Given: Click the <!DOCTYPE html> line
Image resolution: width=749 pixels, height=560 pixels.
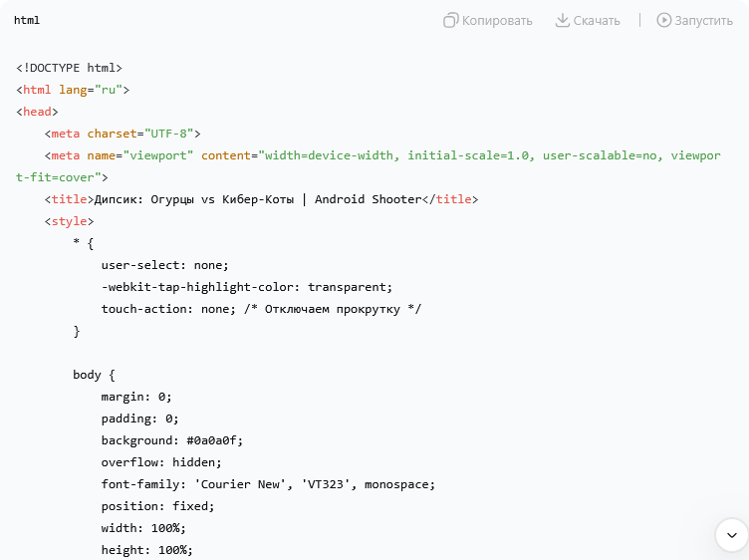Looking at the screenshot, I should click(69, 68).
